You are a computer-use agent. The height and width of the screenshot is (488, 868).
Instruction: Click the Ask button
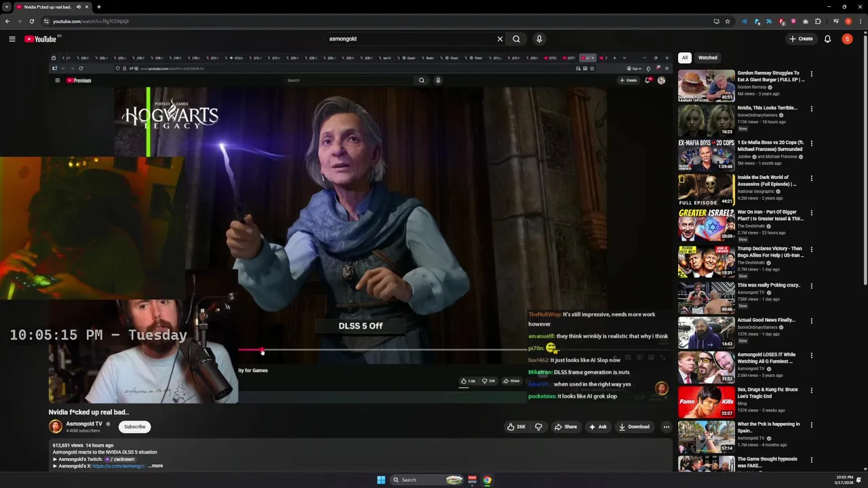coord(597,427)
